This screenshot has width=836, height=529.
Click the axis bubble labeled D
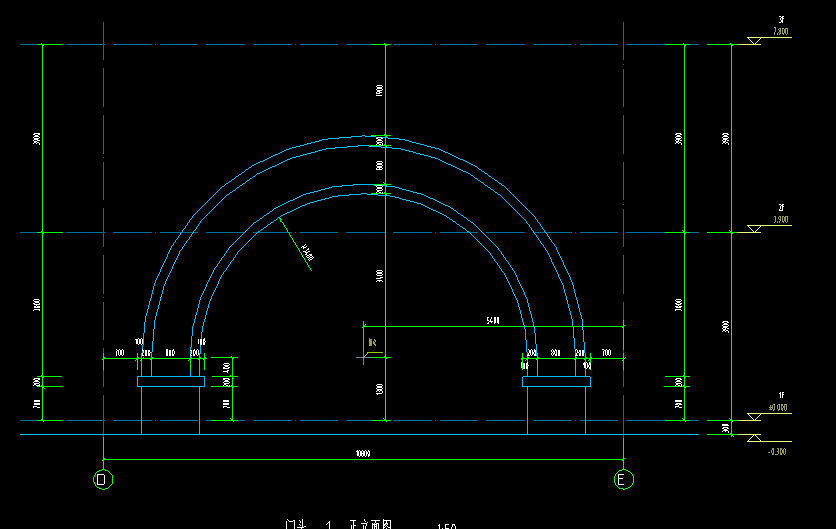pos(103,479)
